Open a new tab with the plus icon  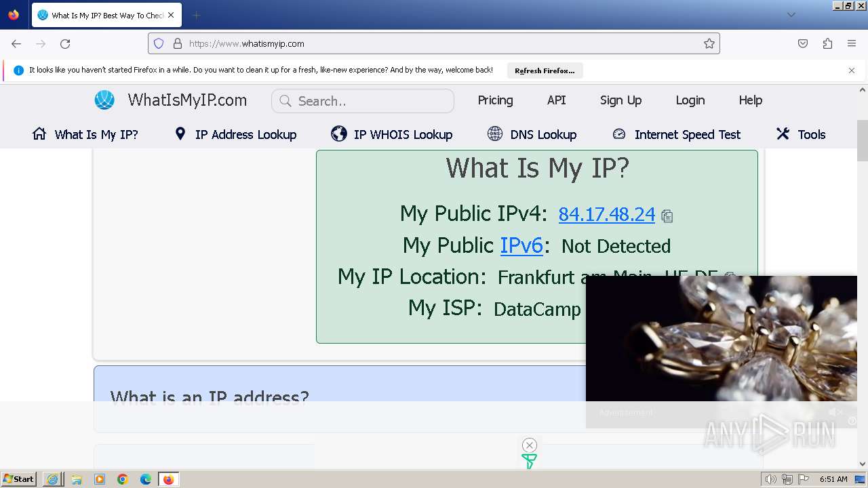tap(196, 15)
